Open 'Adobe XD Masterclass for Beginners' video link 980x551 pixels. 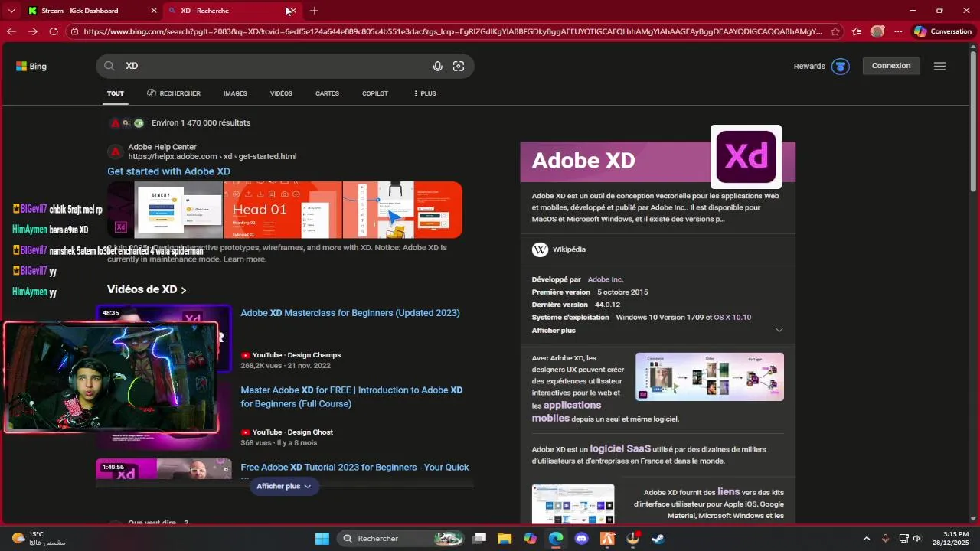tap(350, 313)
